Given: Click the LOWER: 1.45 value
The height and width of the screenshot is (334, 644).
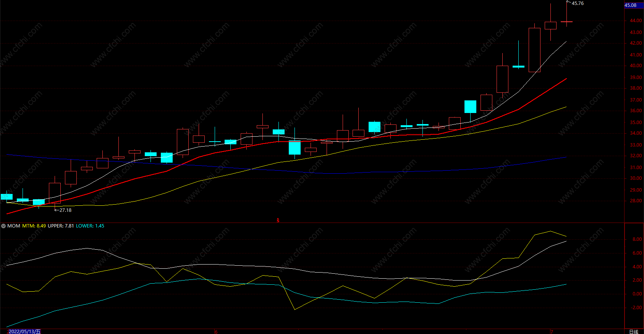Looking at the screenshot, I should point(90,226).
